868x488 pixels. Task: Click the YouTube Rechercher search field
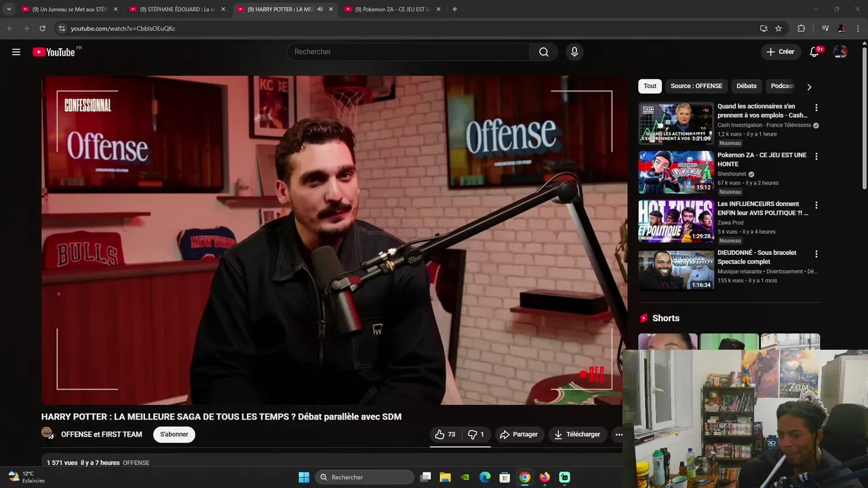pos(409,52)
